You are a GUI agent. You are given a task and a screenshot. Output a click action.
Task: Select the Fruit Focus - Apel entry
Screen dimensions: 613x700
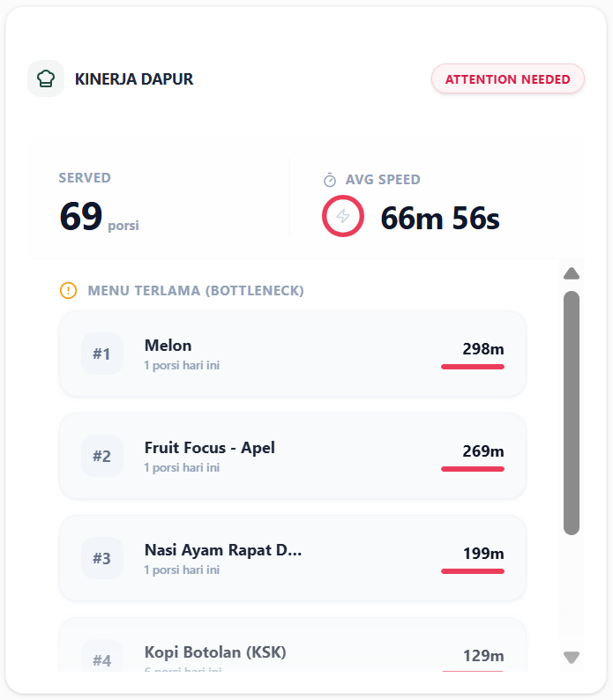292,456
